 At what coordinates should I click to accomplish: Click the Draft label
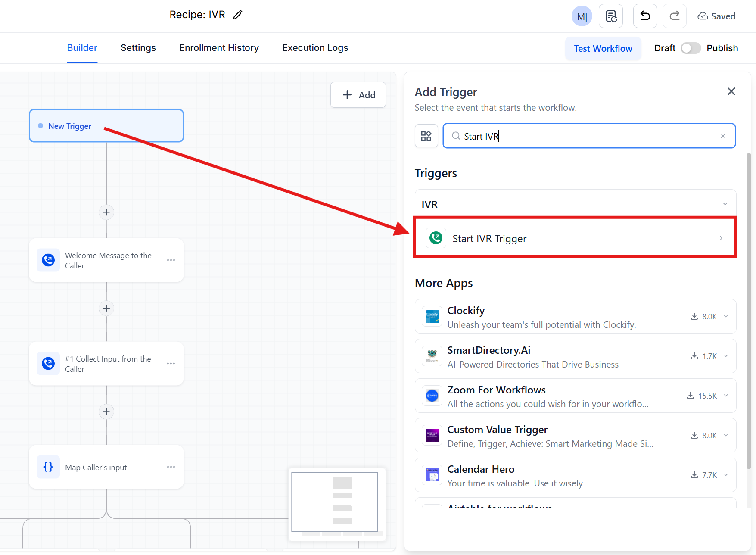(665, 48)
